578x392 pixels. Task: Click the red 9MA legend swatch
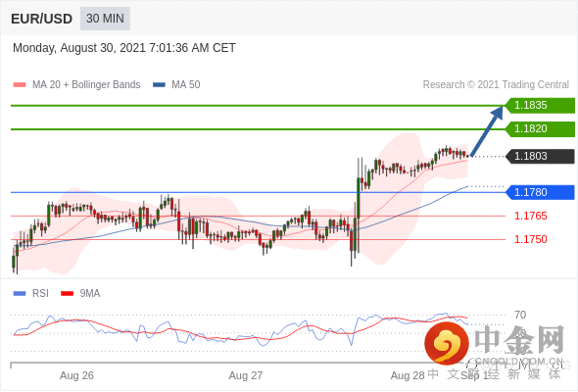[x=67, y=294]
